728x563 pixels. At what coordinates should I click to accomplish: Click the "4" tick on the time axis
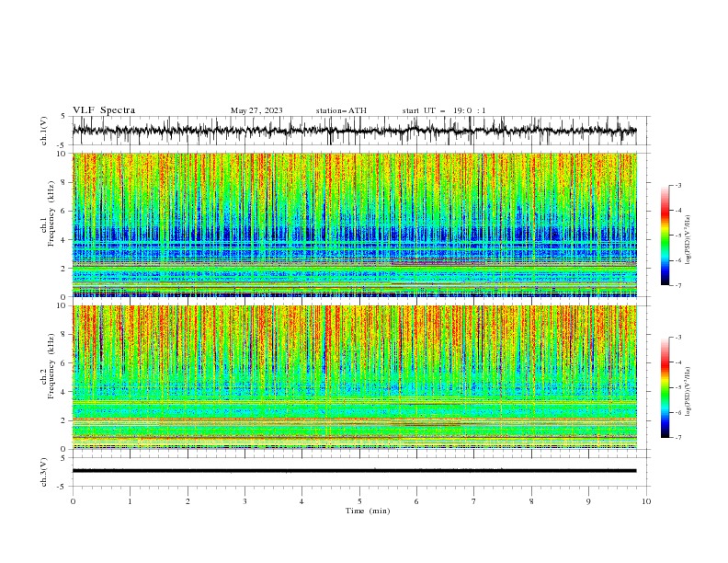coord(301,501)
